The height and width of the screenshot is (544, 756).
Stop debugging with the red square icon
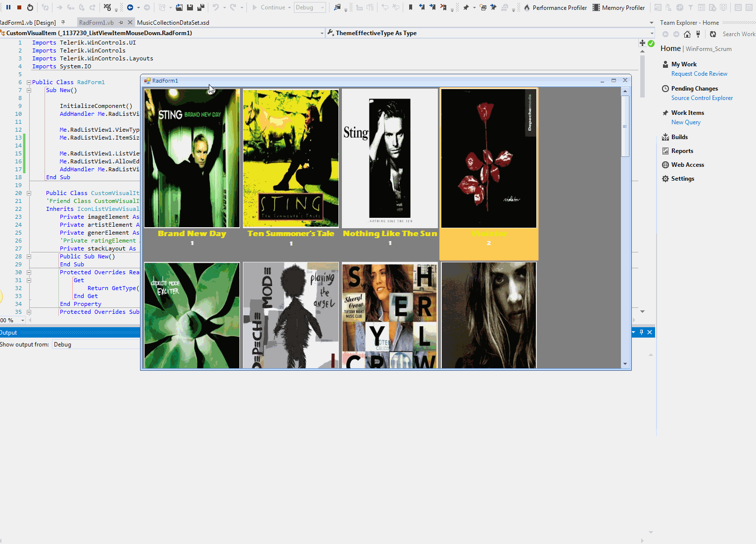tap(19, 7)
